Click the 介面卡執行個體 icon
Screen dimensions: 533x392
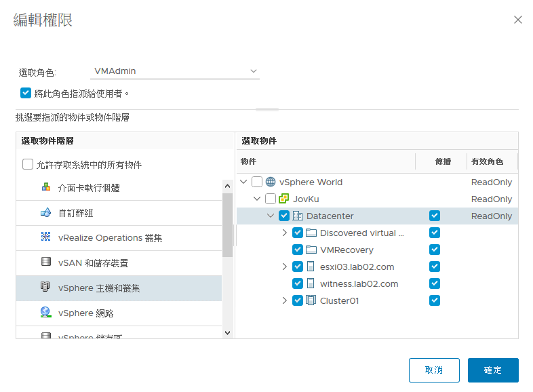[46, 187]
